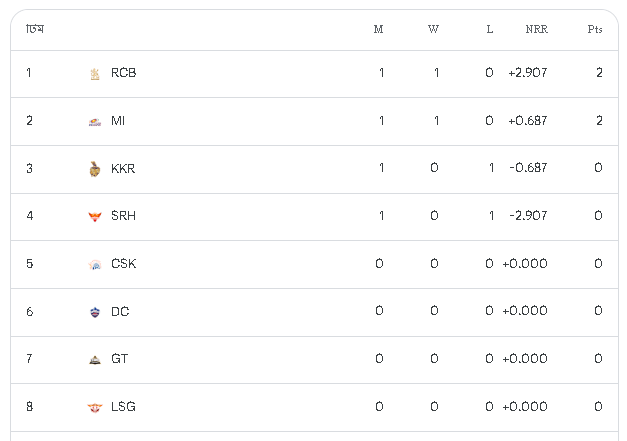Click the NRR column header
This screenshot has height=441, width=627.
point(536,29)
